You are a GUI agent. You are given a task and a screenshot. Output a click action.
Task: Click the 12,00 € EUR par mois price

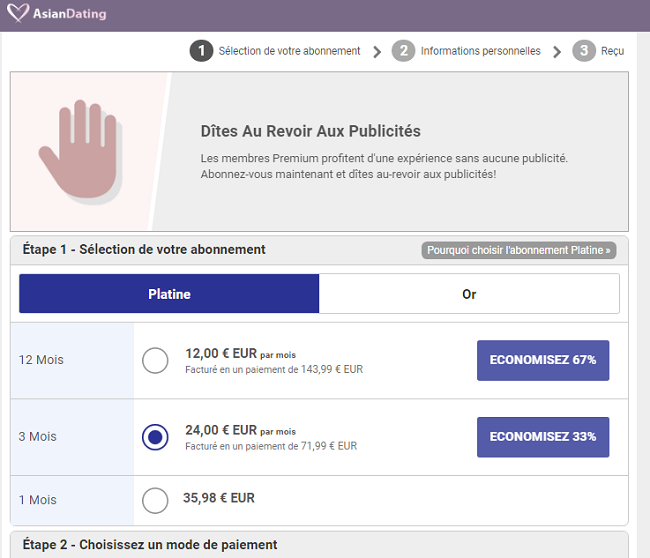tap(240, 354)
